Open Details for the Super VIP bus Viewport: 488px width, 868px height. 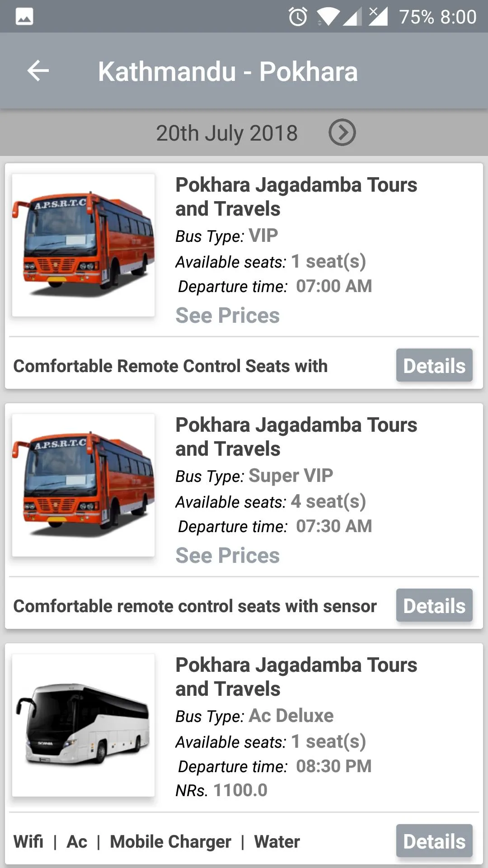tap(434, 605)
